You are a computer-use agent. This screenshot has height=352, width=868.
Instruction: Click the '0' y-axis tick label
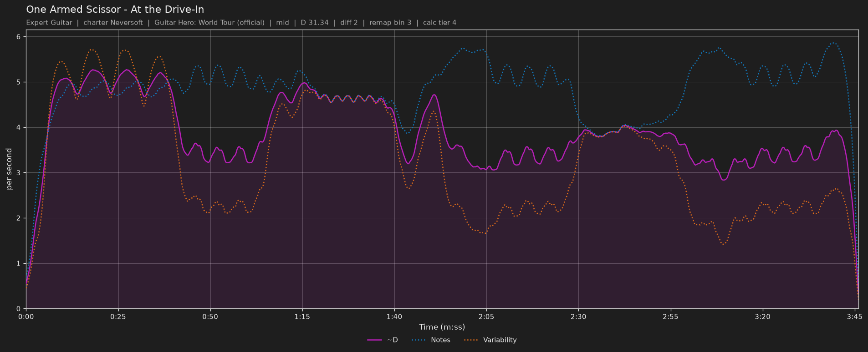(x=19, y=309)
